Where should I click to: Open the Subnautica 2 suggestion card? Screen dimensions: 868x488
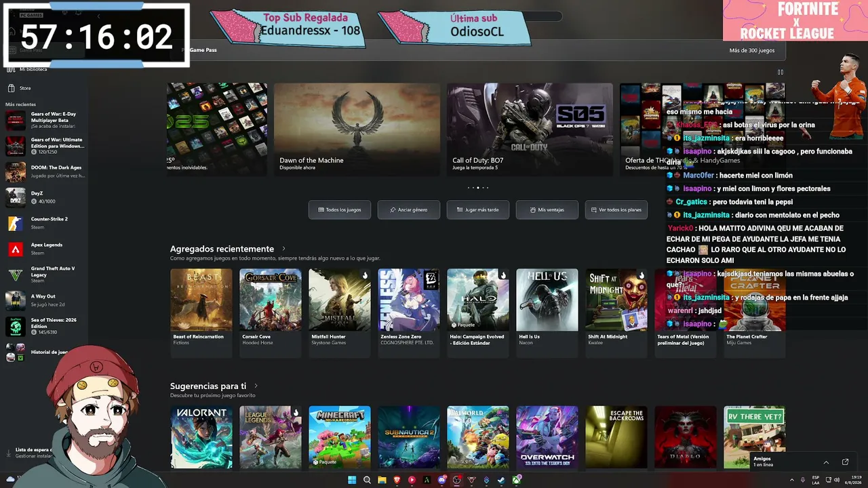409,437
